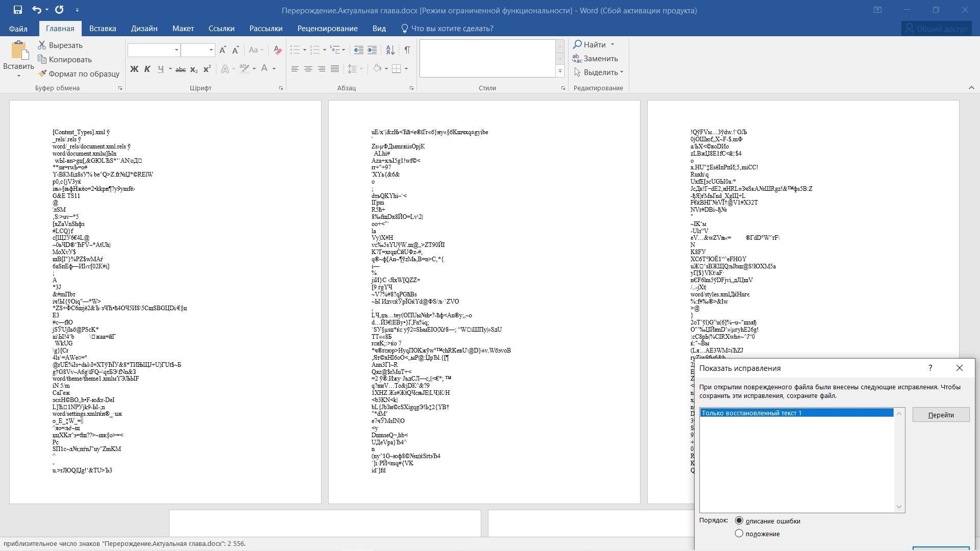Click the Save icon in quick access toolbar
980x551 pixels.
(x=17, y=10)
